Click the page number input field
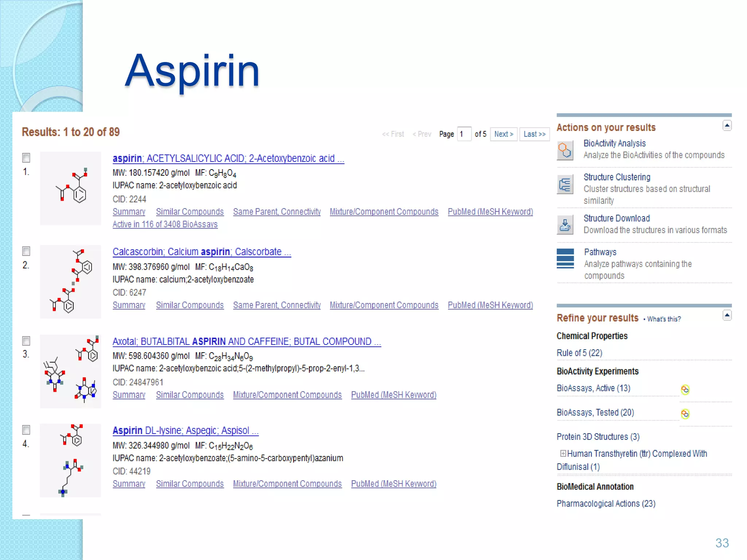Screen dimensions: 747x560 click(464, 134)
